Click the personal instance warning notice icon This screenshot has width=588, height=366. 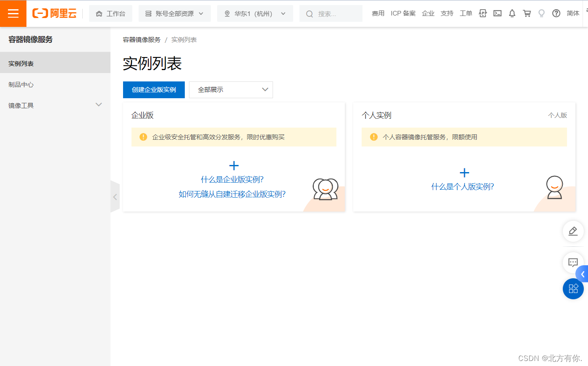[374, 137]
